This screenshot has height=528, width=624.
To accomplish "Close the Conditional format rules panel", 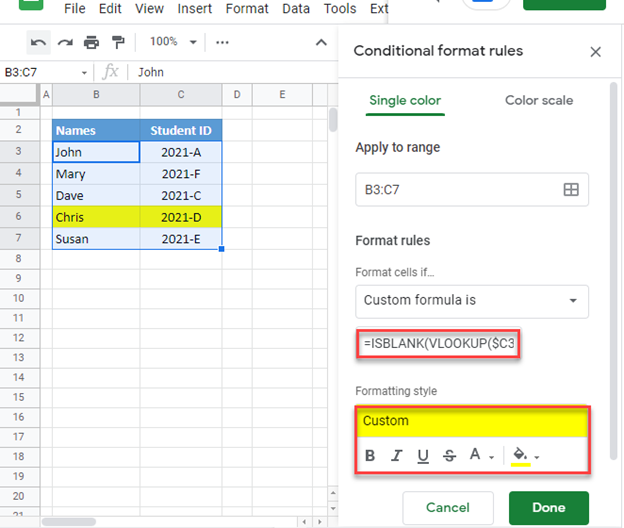I will coord(595,52).
